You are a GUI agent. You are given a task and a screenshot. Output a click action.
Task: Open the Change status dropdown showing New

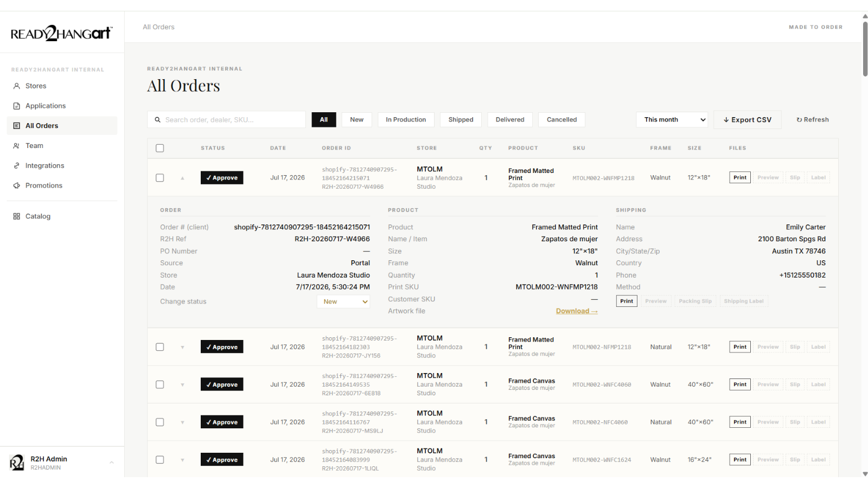coord(343,301)
